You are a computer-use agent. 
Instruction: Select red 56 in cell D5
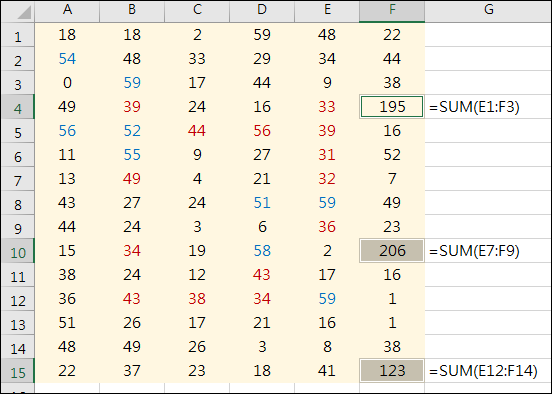click(x=262, y=131)
